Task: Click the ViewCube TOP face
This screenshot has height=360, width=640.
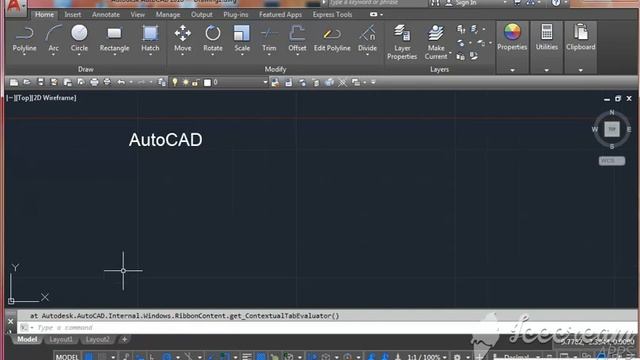Action: (x=612, y=129)
